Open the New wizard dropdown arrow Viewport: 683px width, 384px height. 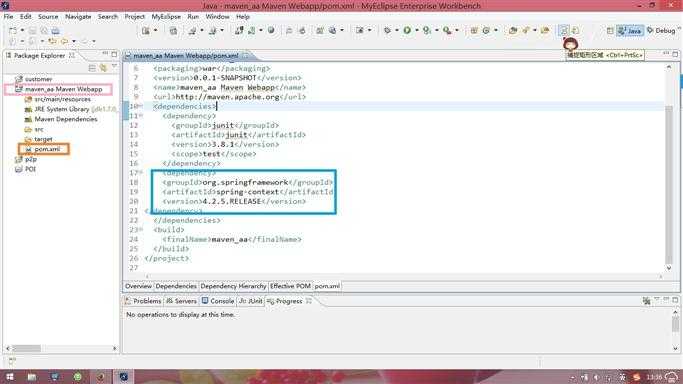coord(22,30)
